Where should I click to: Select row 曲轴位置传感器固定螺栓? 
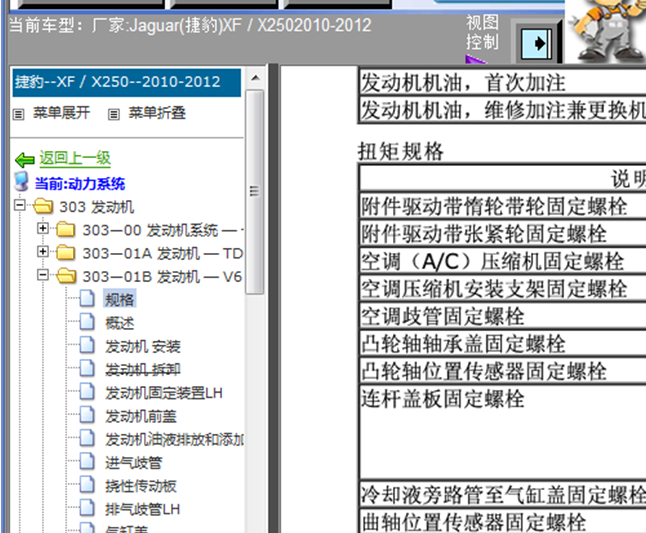click(503, 521)
